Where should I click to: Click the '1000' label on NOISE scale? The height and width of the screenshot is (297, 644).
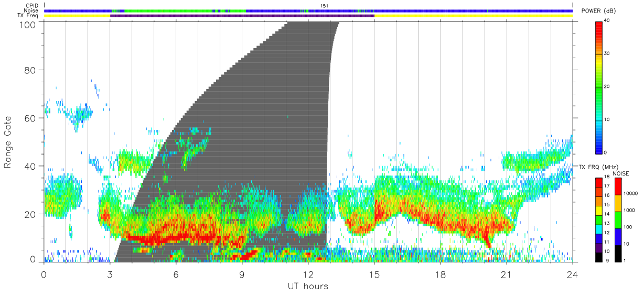[629, 210]
